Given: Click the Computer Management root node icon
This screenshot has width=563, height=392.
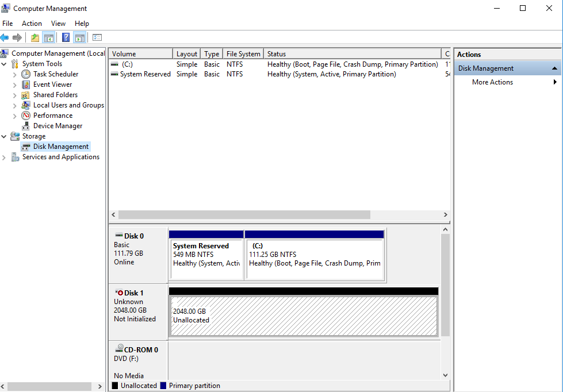Looking at the screenshot, I should (4, 53).
